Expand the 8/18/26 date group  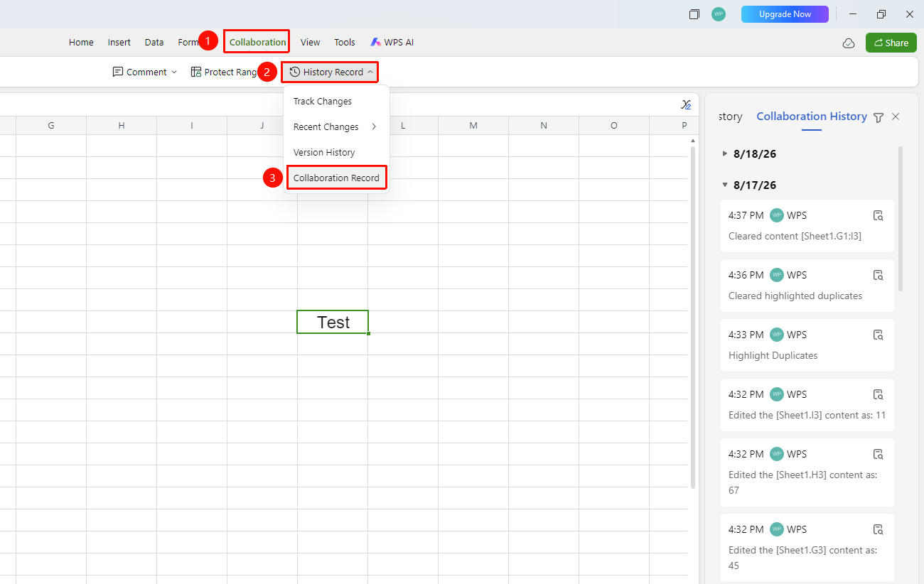(724, 153)
